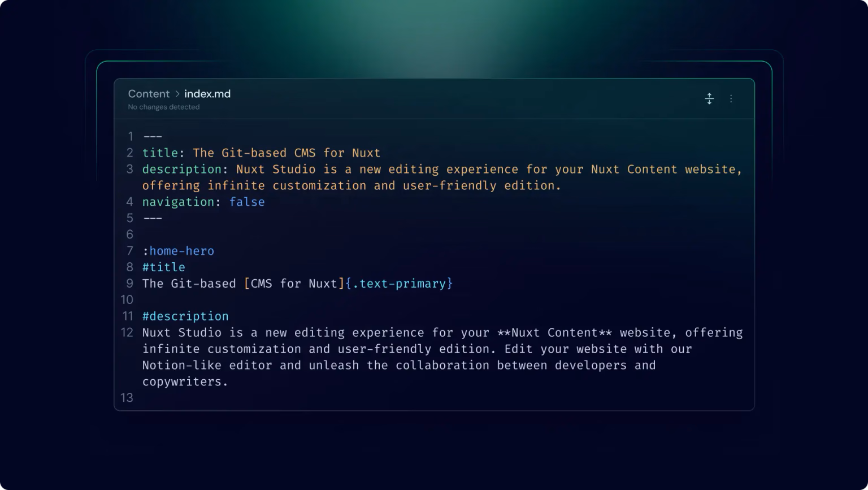868x490 pixels.
Task: Click the home-hero component token
Action: 181,251
